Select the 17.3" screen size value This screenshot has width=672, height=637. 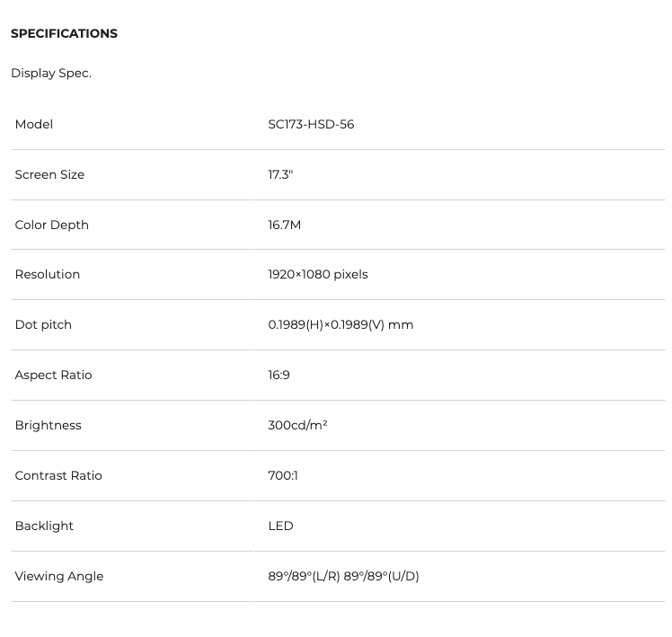click(280, 174)
